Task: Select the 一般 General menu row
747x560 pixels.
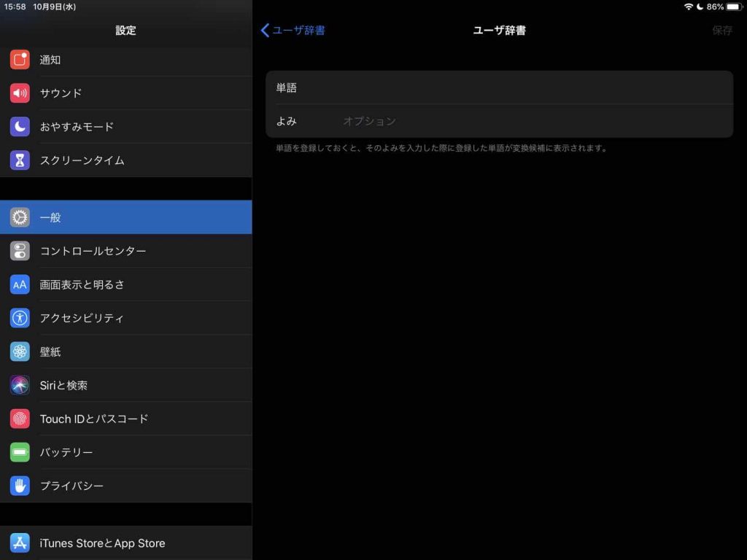Action: [125, 217]
